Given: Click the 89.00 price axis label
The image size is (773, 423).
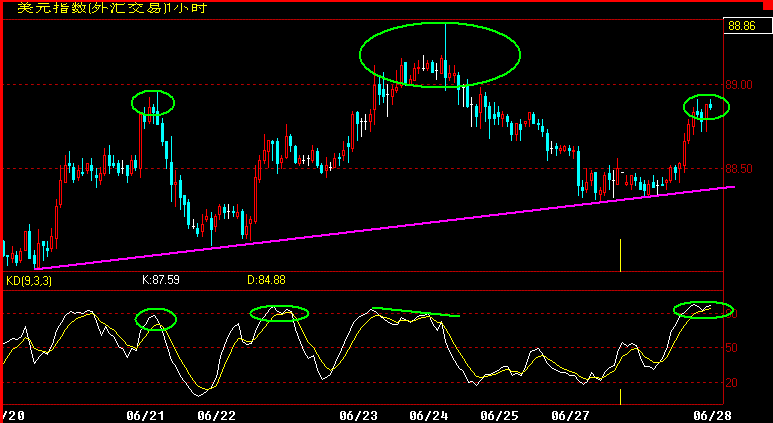Looking at the screenshot, I should (739, 85).
